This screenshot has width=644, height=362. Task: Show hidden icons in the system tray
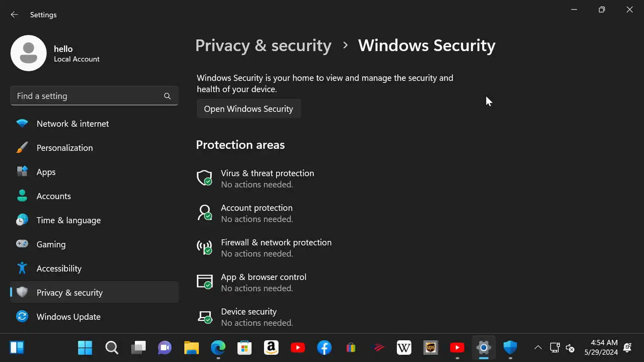(x=538, y=348)
